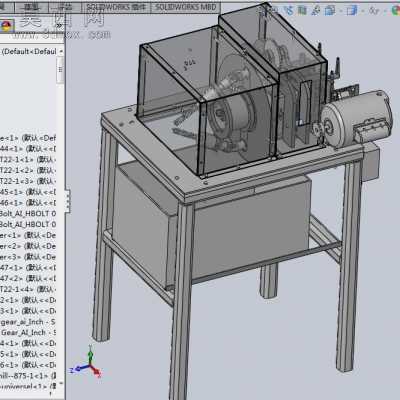Select the lowercase gear_ai_Inch row
This screenshot has width=400, height=400.
[28, 322]
